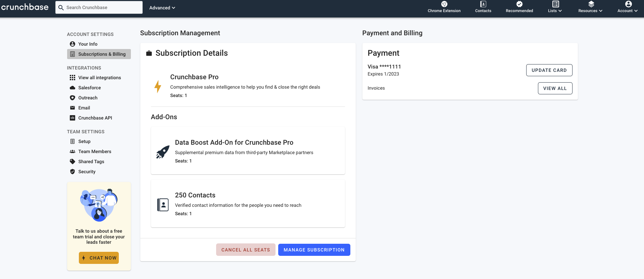Click the Data Boost rocket icon
This screenshot has height=279, width=644.
[x=163, y=152]
